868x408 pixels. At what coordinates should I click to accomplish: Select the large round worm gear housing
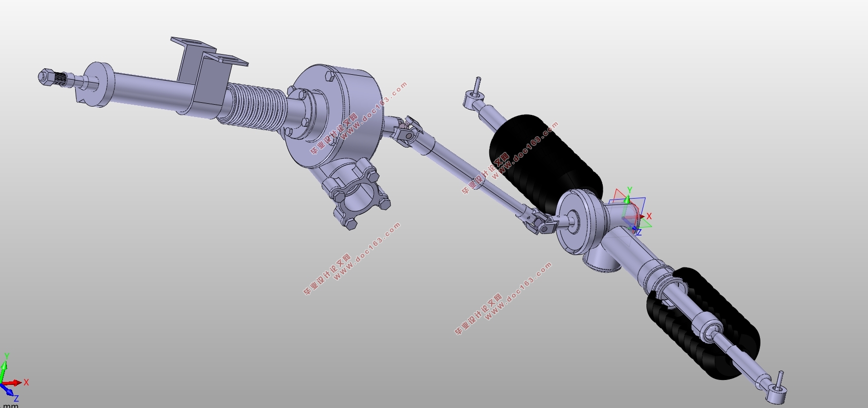tap(334, 116)
